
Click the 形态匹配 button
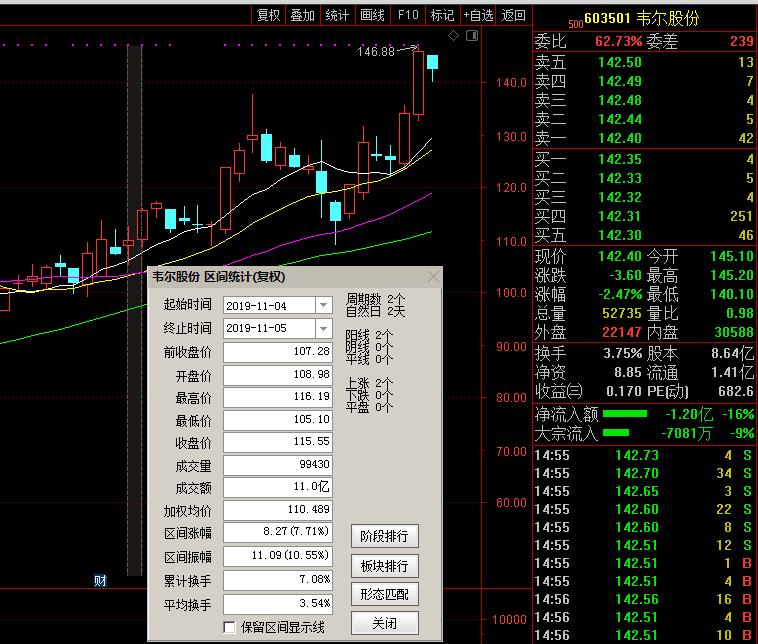click(x=384, y=594)
